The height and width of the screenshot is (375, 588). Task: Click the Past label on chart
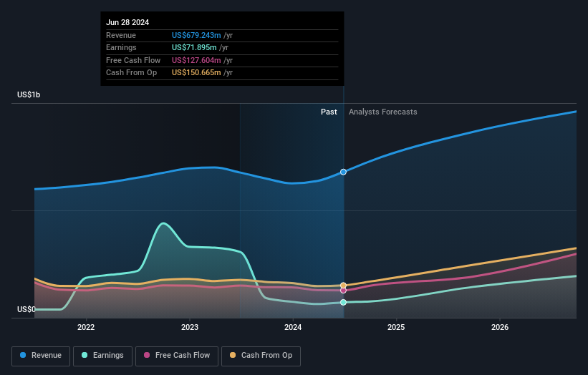329,112
